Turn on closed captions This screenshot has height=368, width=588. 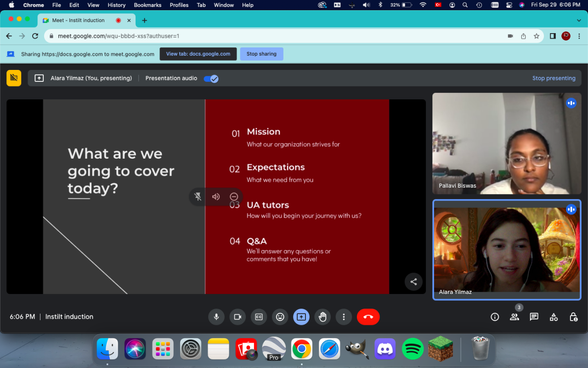[259, 317]
